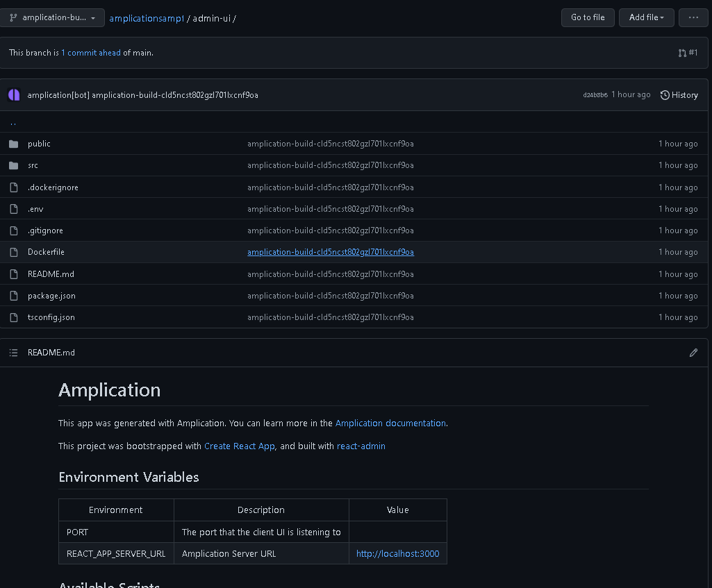This screenshot has height=588, width=712.
Task: Open the public folder
Action: (x=39, y=144)
